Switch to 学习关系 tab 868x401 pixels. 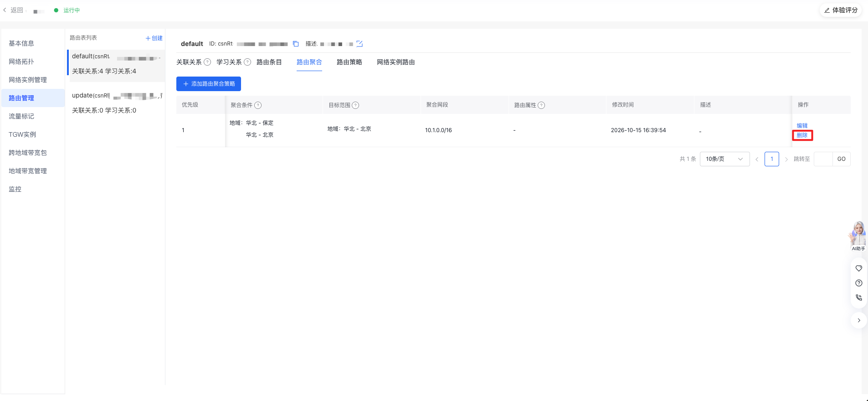pyautogui.click(x=229, y=62)
